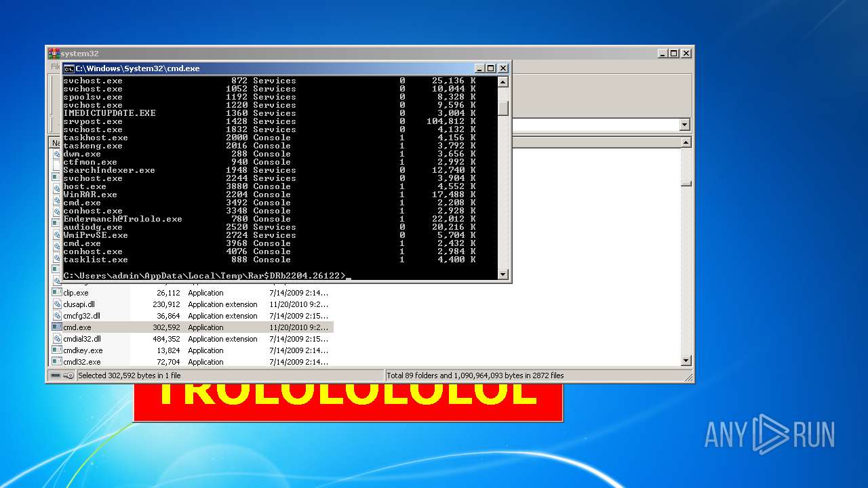Image resolution: width=868 pixels, height=488 pixels.
Task: Click the cmdkey.exe file icon
Action: coord(58,350)
